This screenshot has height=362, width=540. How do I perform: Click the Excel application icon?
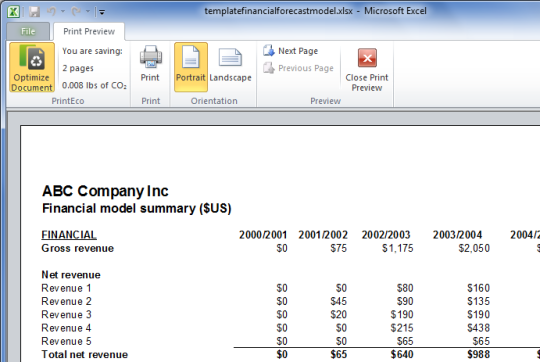(x=13, y=11)
